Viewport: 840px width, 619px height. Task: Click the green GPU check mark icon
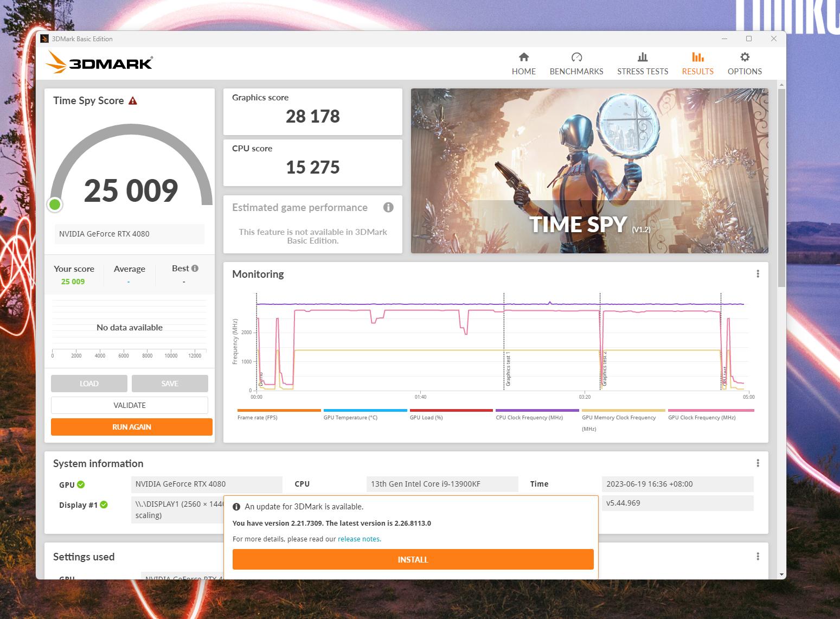tap(81, 484)
